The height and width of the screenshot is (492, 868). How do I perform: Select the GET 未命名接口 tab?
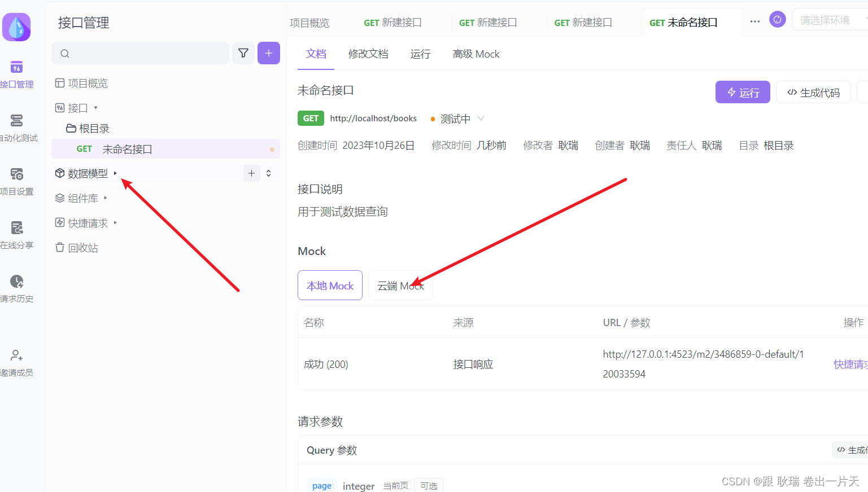tap(683, 23)
